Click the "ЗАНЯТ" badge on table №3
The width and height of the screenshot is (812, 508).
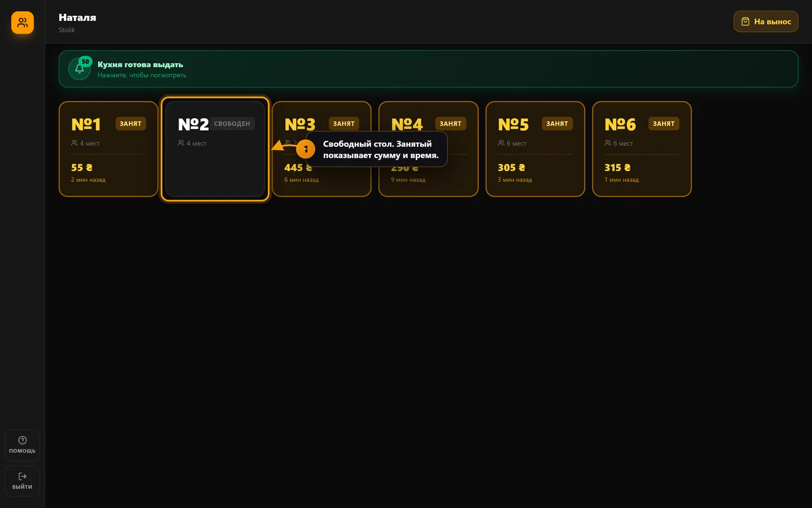(x=344, y=123)
